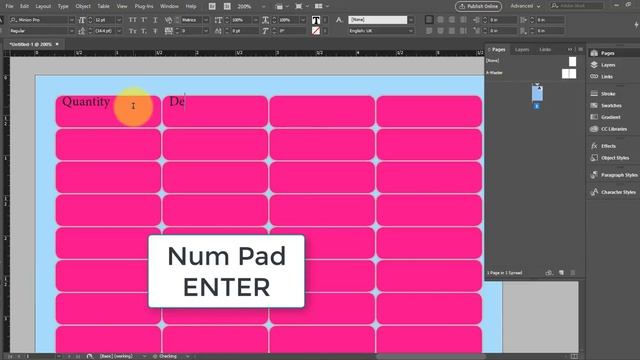Toggle align center paragraph button
Viewport: 640px width, 360px height.
(x=440, y=20)
